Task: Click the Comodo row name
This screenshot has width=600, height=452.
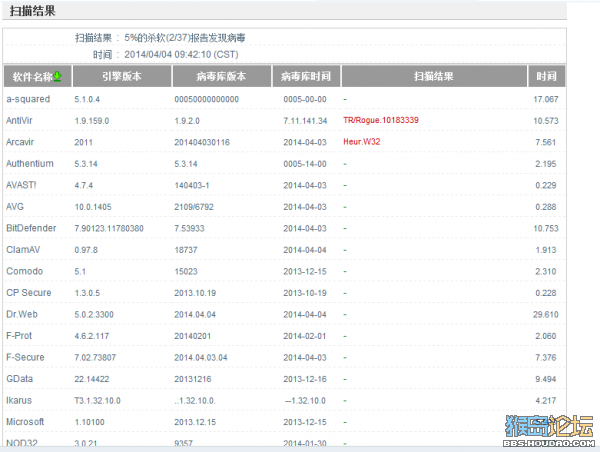Action: pyautogui.click(x=24, y=271)
